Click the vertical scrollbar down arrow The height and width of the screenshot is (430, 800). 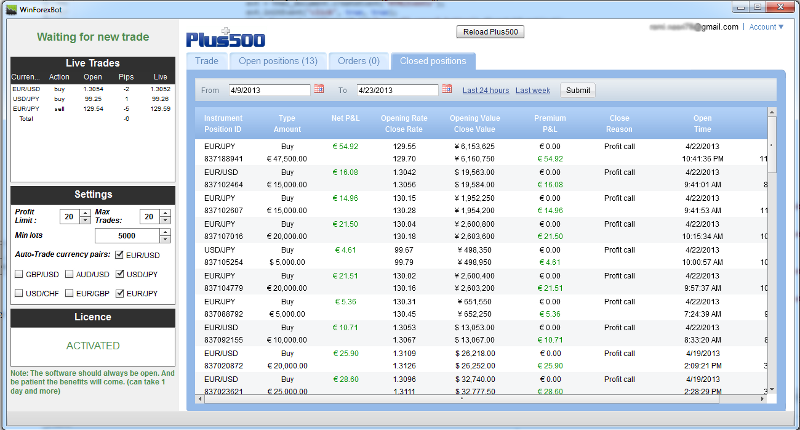tap(772, 389)
